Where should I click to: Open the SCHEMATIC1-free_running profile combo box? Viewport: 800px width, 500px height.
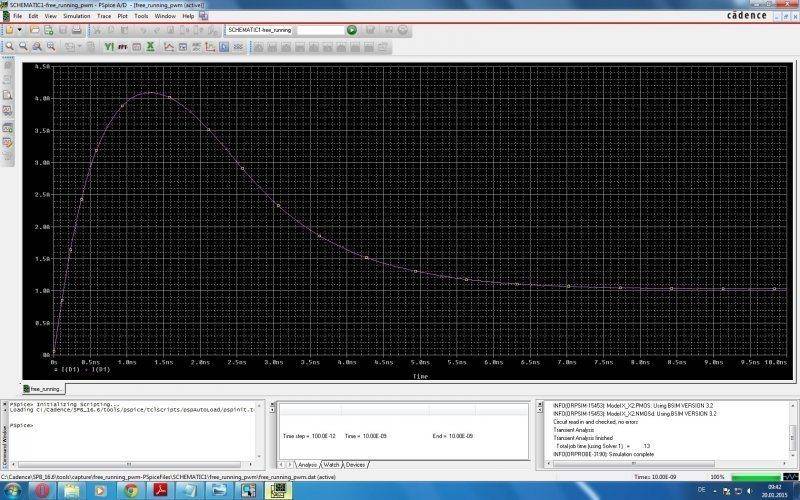[259, 30]
